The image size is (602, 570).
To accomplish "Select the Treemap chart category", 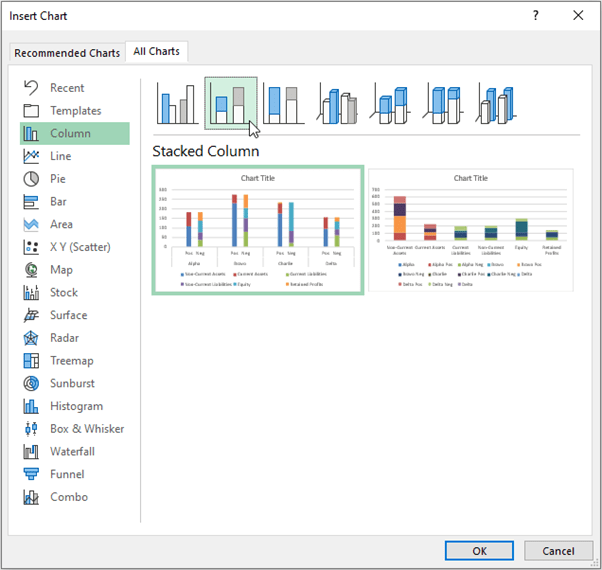I will pos(72,361).
